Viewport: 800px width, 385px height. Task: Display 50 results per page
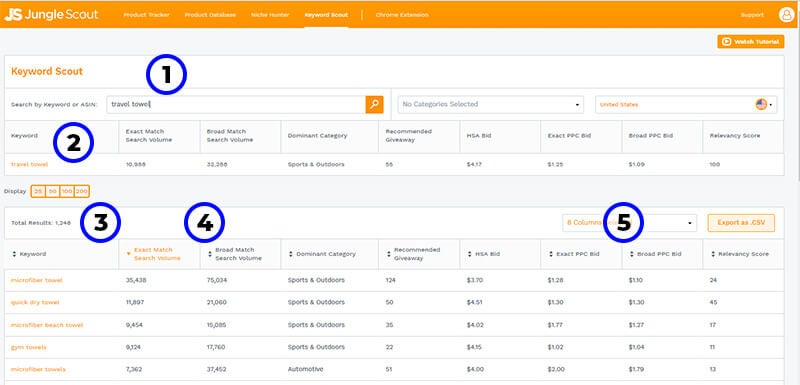tap(52, 191)
